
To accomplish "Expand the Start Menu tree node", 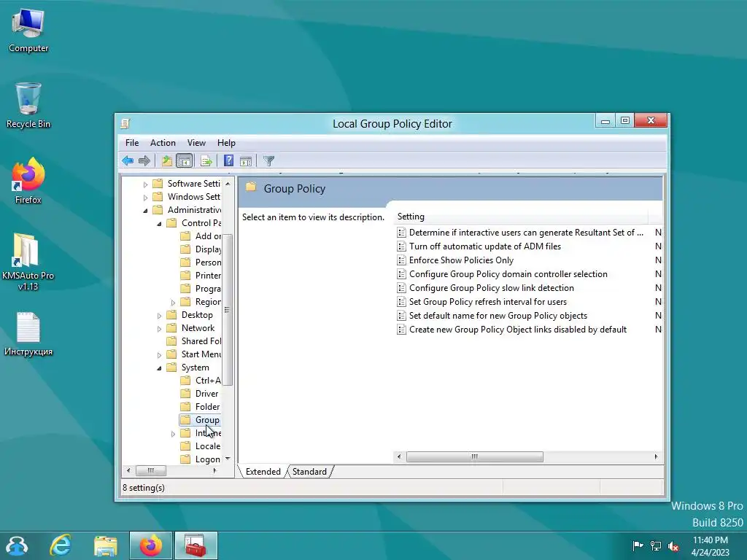I will (x=160, y=355).
